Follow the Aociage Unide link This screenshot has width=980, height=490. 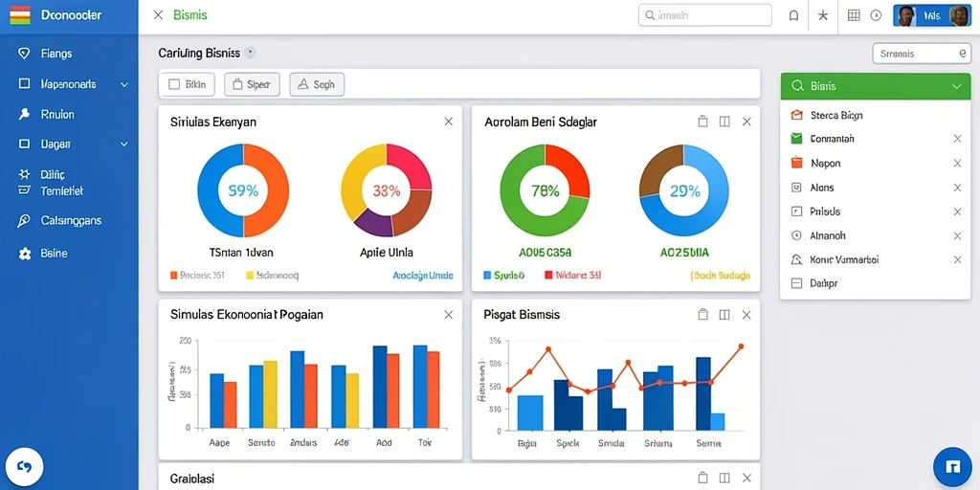pyautogui.click(x=422, y=275)
